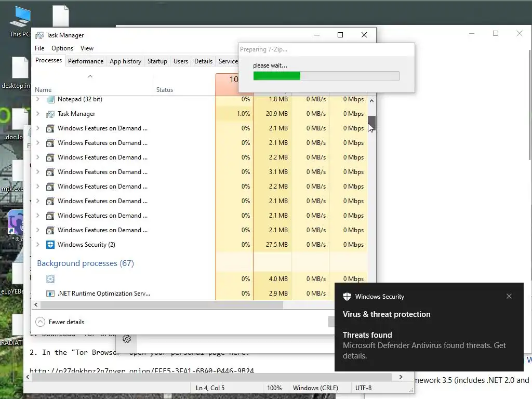Click Notepad horizontal scroll right arrow
The height and width of the screenshot is (399, 532).
pos(401,377)
